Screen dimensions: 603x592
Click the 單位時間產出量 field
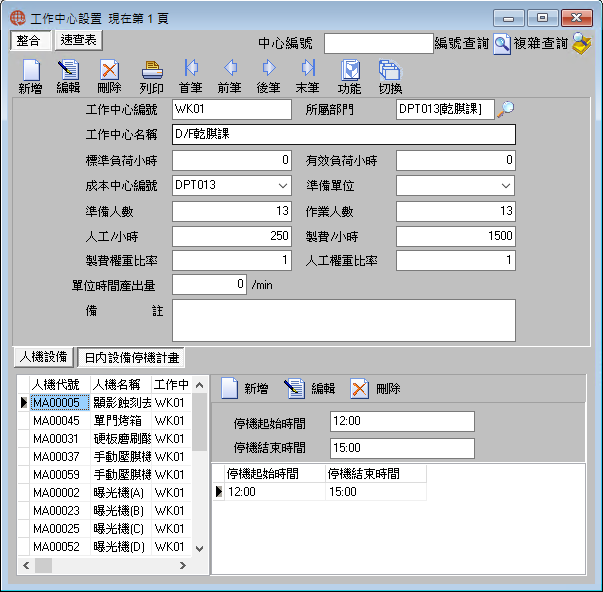(x=210, y=285)
